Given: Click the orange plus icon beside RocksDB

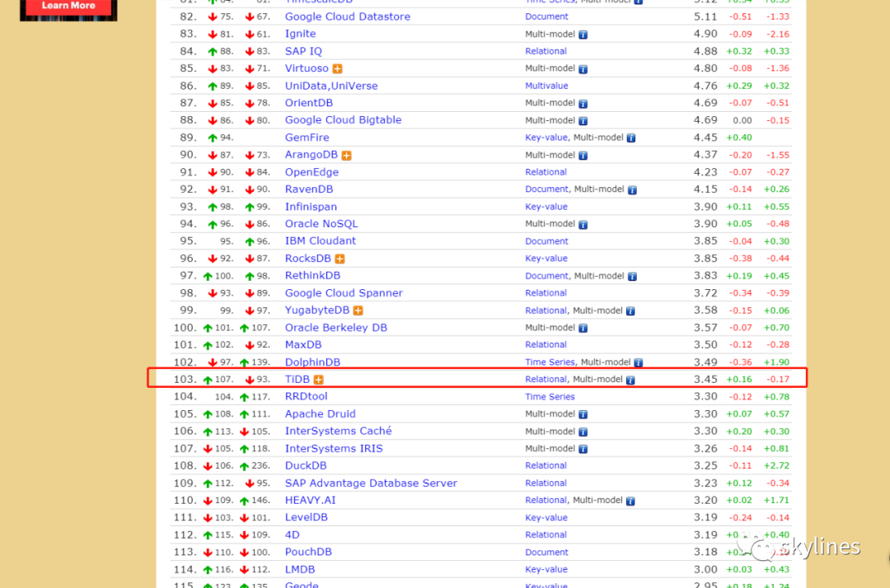Looking at the screenshot, I should click(340, 259).
